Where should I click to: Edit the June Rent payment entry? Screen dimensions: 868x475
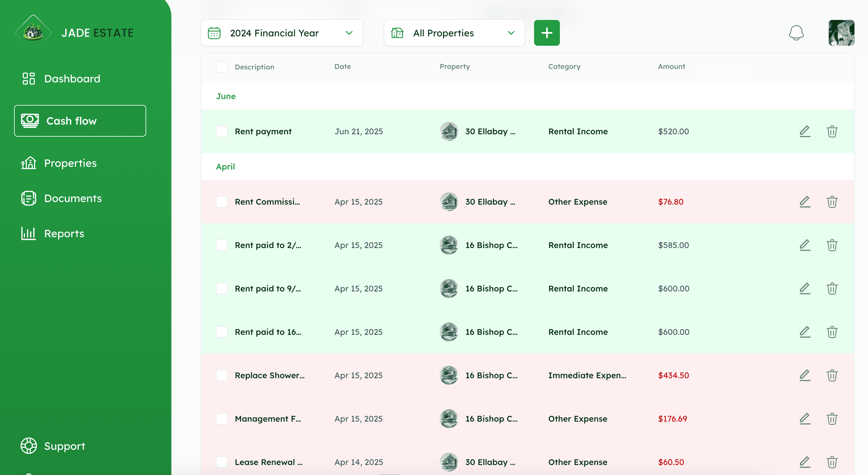click(x=805, y=131)
